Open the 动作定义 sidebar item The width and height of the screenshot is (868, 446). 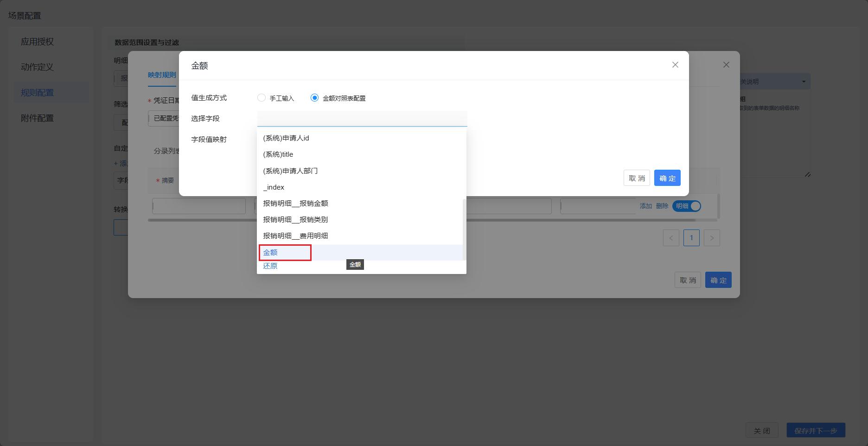[x=51, y=67]
